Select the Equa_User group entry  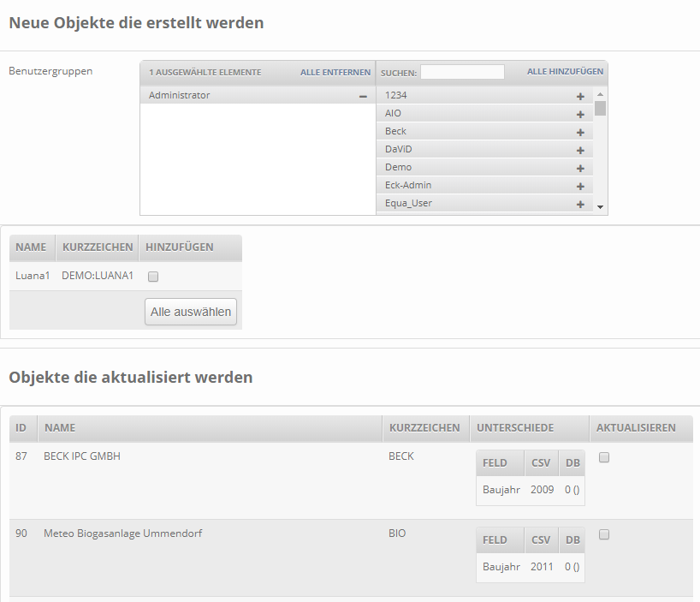coord(484,203)
